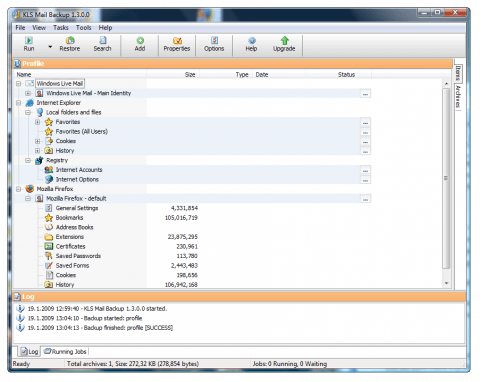Open the File menu
The image size is (480, 382).
(x=20, y=28)
